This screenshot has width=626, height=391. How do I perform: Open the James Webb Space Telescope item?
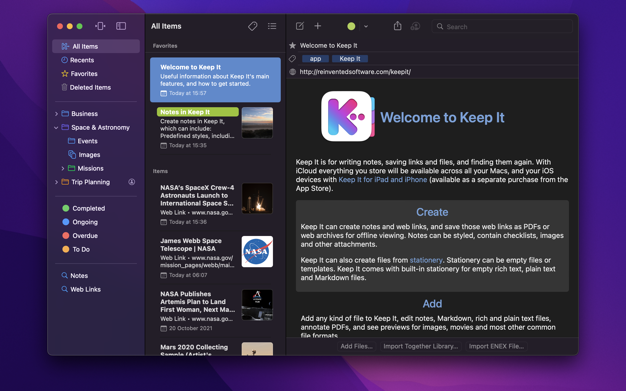(x=215, y=257)
